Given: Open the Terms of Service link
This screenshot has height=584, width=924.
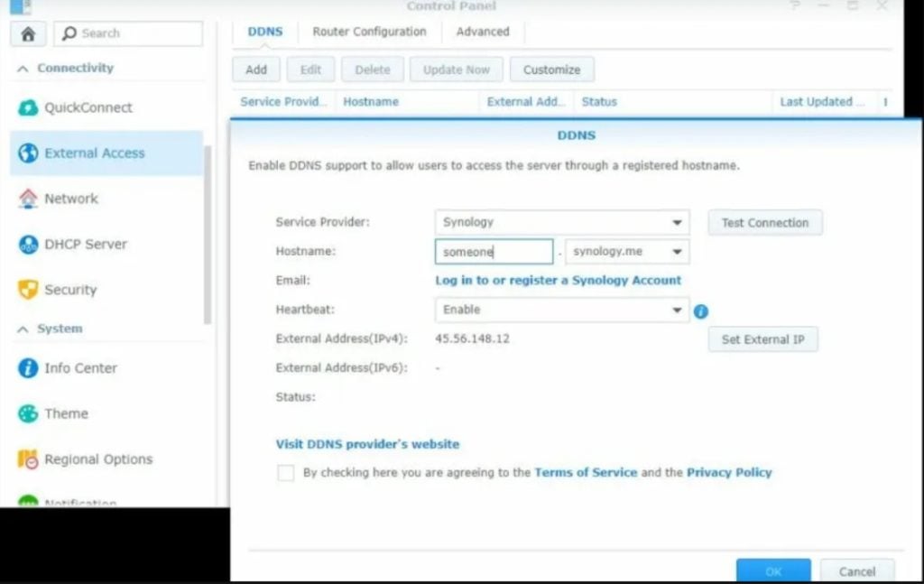Looking at the screenshot, I should pyautogui.click(x=586, y=473).
